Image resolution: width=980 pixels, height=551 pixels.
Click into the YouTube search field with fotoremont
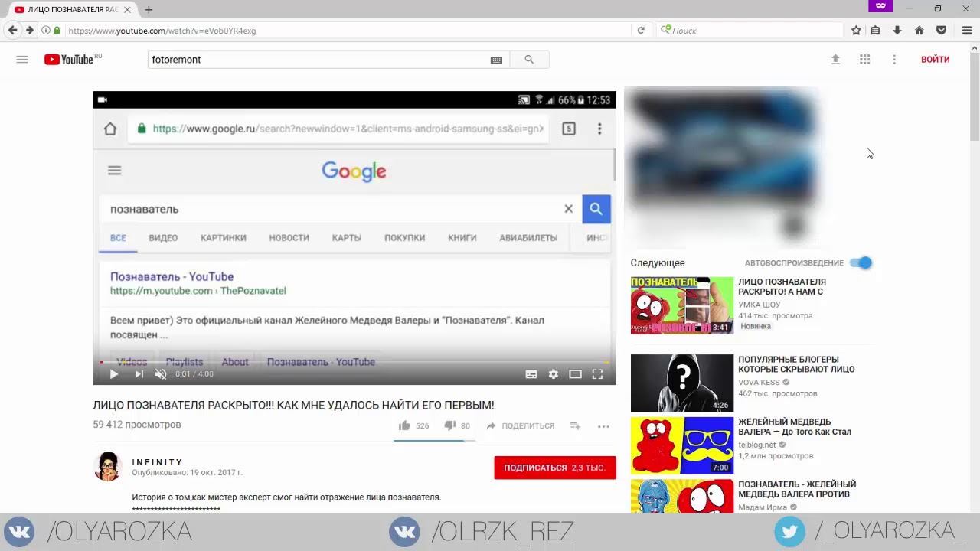click(318, 60)
